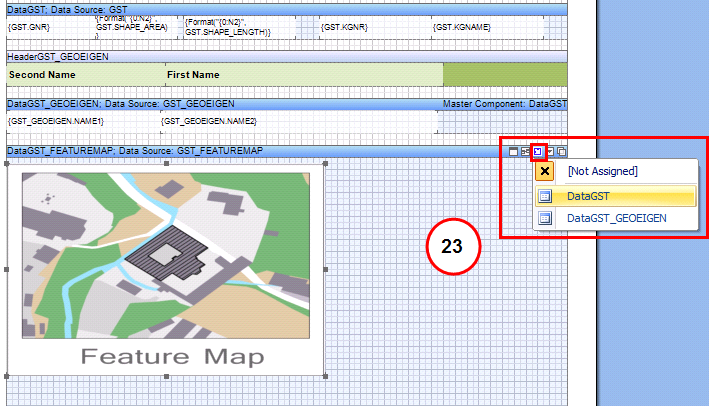
Task: Select the DataGST_FEATUREMAP band title
Action: pyautogui.click(x=135, y=151)
